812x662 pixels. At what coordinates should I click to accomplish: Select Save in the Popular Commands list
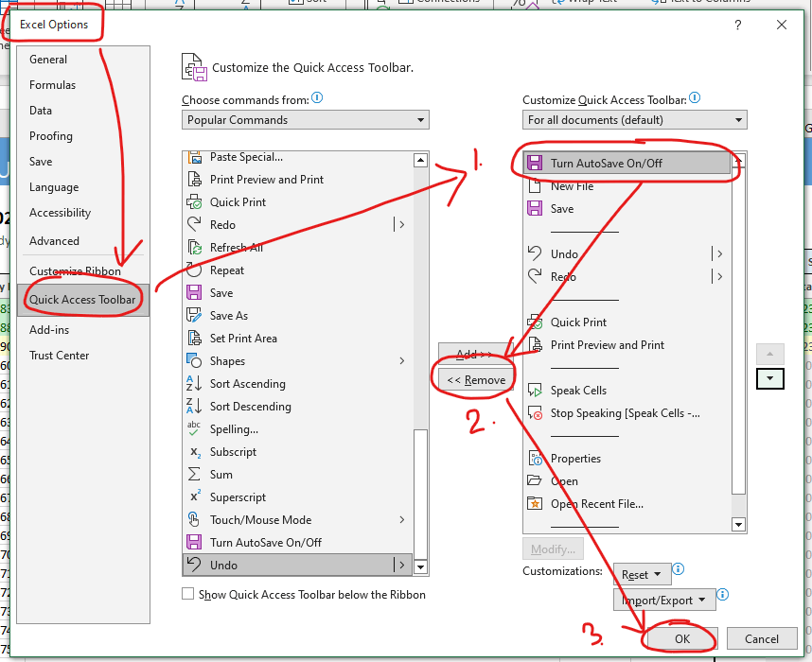[298, 293]
